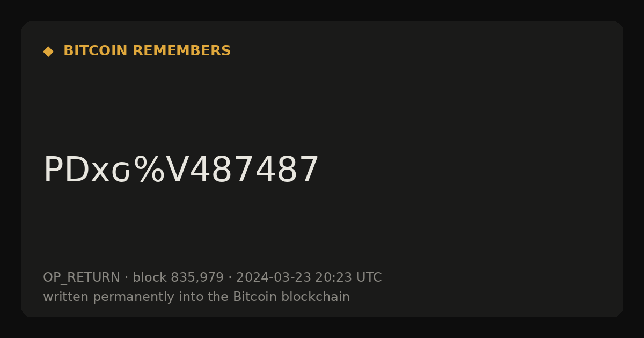Click the word REMEMBERS in the header

[x=181, y=51]
